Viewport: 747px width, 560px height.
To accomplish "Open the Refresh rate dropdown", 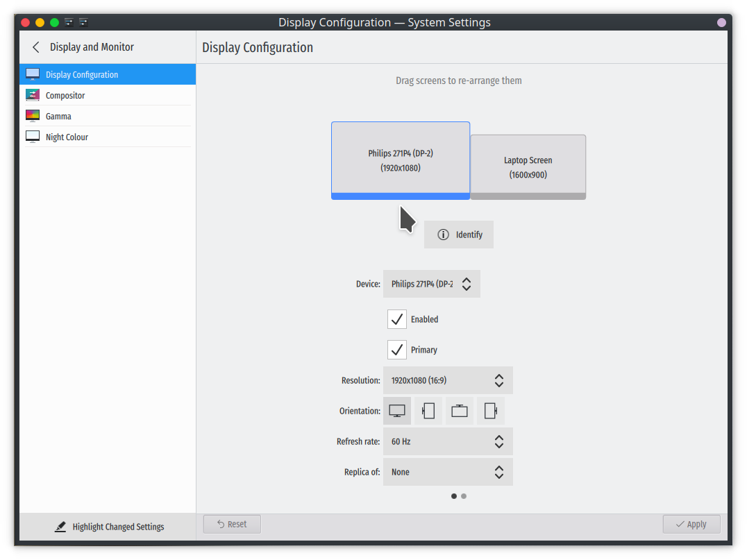I will coord(448,441).
